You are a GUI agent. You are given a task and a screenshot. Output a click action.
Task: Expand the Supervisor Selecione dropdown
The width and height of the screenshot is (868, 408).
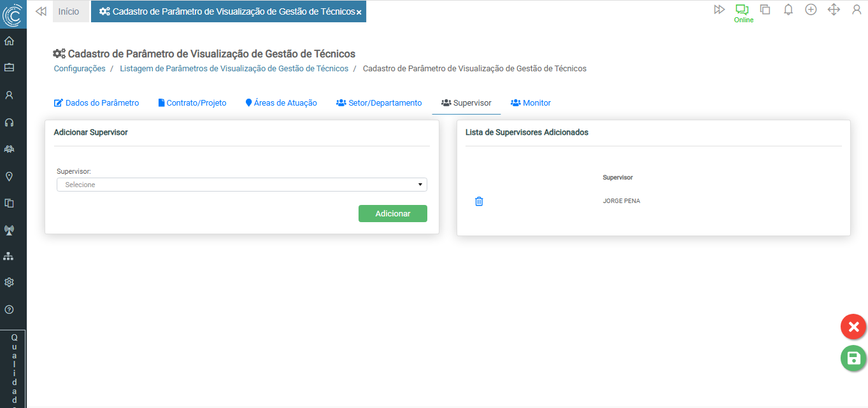242,185
